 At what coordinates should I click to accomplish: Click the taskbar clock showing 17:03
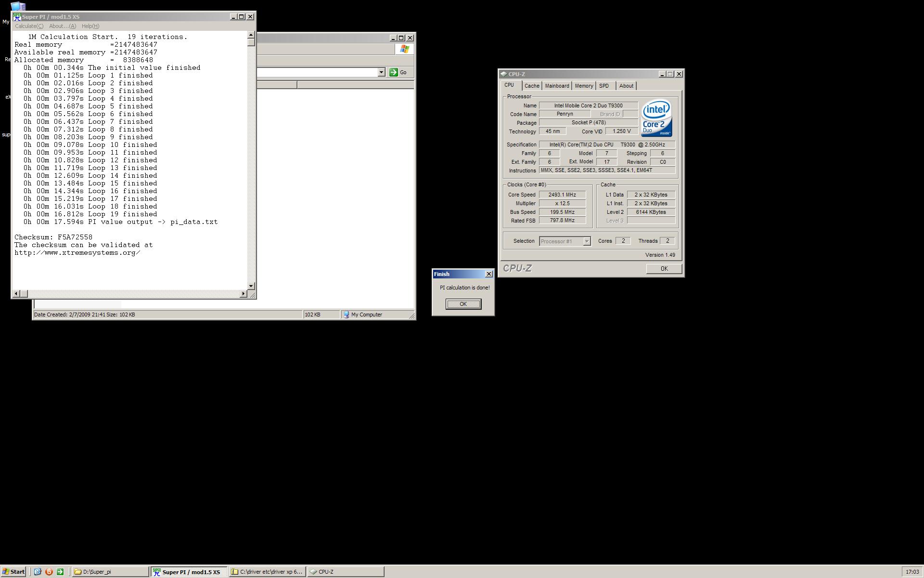(x=912, y=572)
